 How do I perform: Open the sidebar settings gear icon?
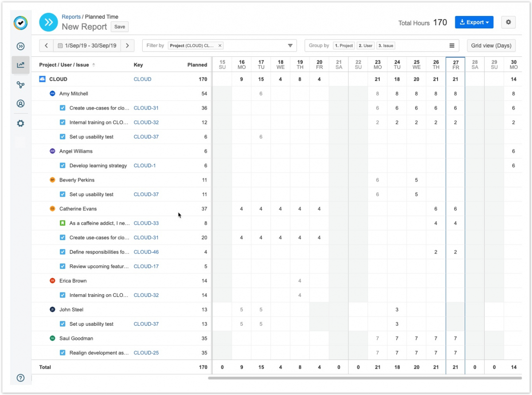click(x=20, y=123)
